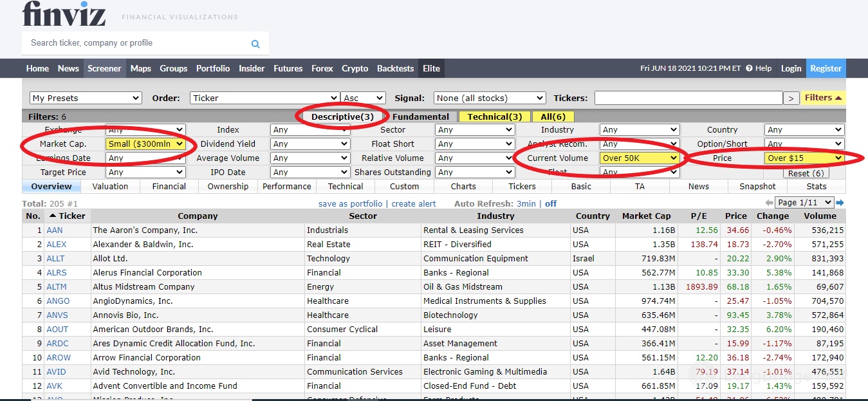
Task: Expand the Current Volume filter dropdown
Action: tap(640, 158)
